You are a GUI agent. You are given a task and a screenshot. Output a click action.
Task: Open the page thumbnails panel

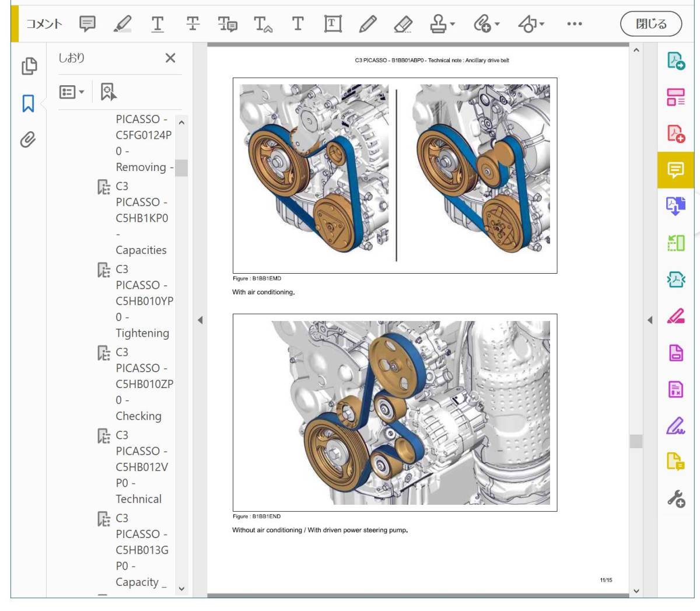[x=29, y=66]
